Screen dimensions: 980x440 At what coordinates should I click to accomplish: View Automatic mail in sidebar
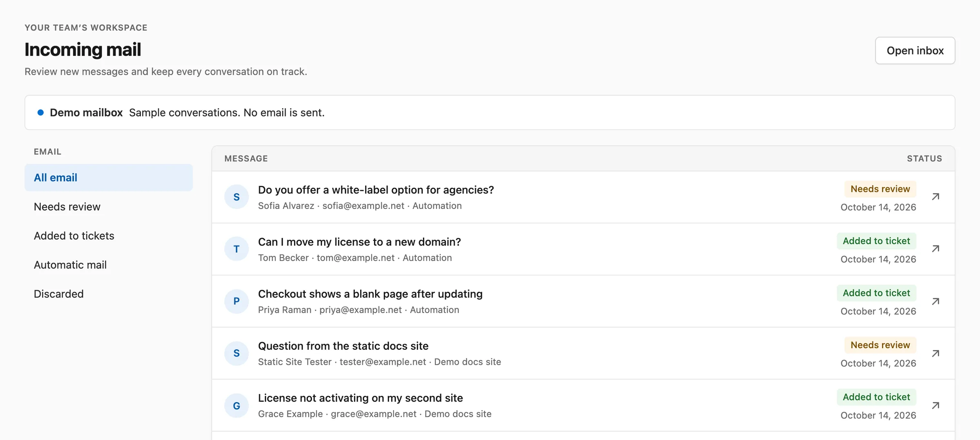[x=109, y=264]
